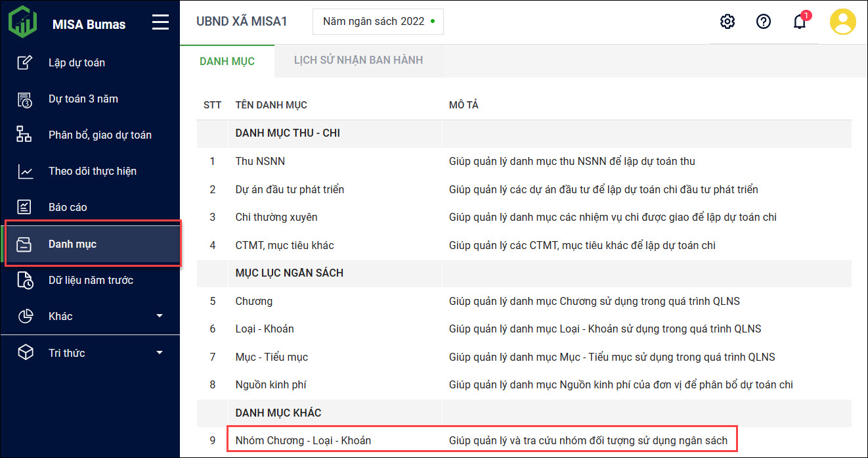Open Dự toán 3 năm in sidebar
Screen dimensions: 868x458
pyautogui.click(x=83, y=99)
